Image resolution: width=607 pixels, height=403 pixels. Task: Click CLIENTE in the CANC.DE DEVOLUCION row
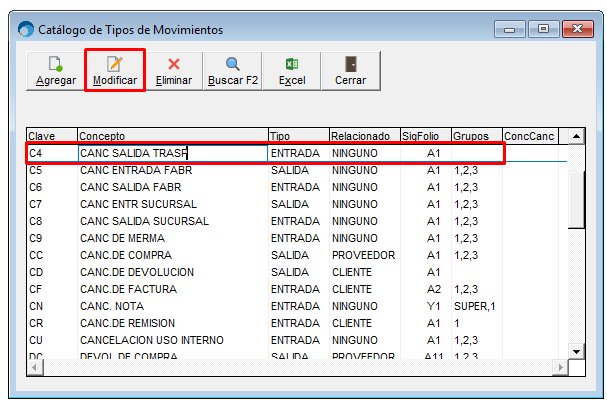coord(352,273)
